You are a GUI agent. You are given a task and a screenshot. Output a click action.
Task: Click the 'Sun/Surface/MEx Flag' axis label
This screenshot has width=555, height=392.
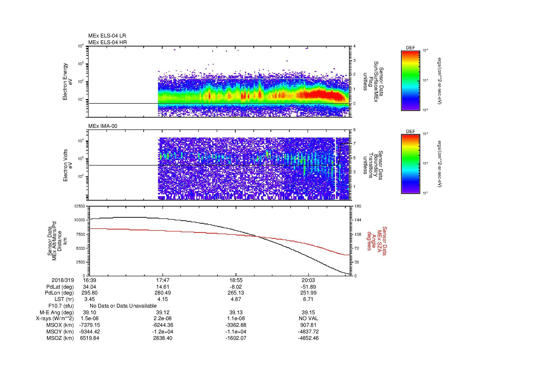point(373,82)
